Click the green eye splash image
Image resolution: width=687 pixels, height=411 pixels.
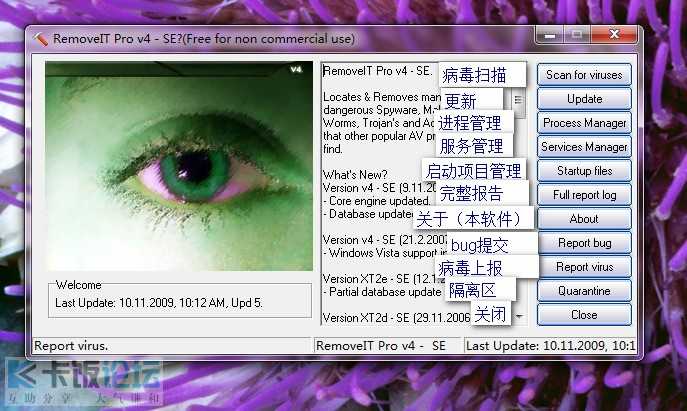click(179, 166)
